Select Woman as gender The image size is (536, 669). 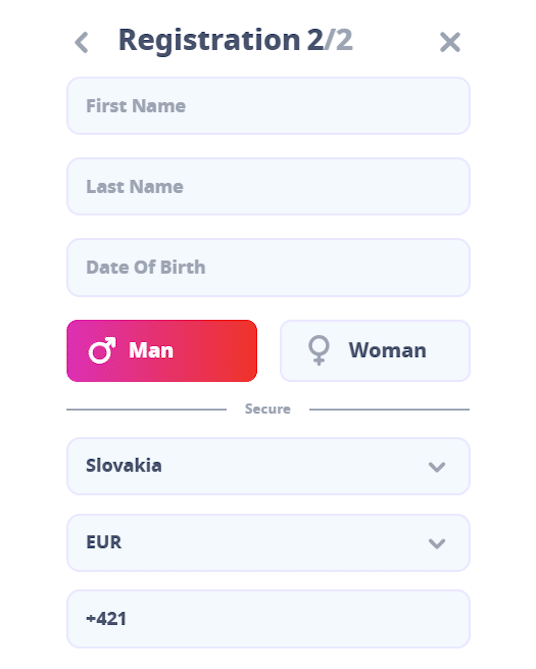pos(375,351)
